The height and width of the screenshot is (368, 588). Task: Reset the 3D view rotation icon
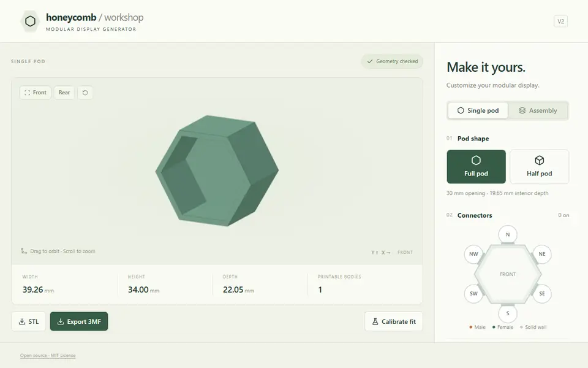[x=85, y=93]
